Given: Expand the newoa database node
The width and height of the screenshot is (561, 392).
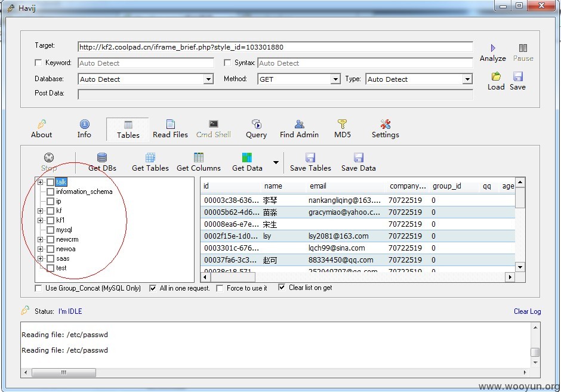Looking at the screenshot, I should click(x=41, y=249).
